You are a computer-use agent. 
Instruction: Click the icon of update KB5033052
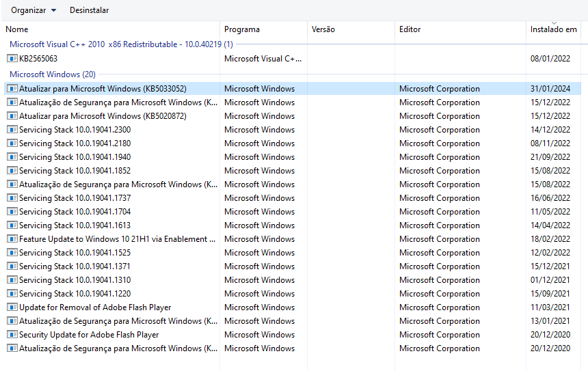click(x=12, y=88)
